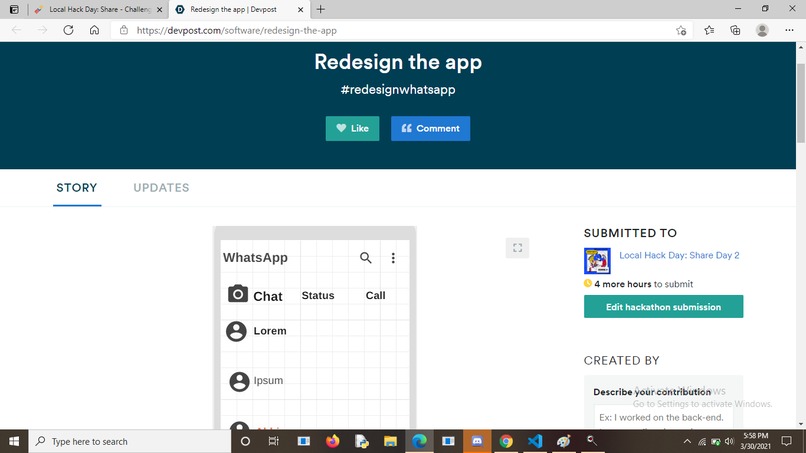Open a new browser tab
This screenshot has height=453, width=806.
320,9
